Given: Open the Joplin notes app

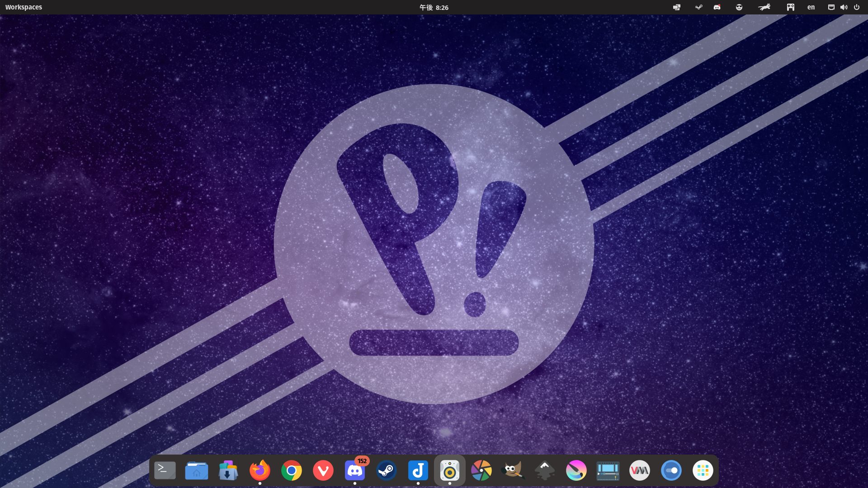Looking at the screenshot, I should pyautogui.click(x=418, y=470).
